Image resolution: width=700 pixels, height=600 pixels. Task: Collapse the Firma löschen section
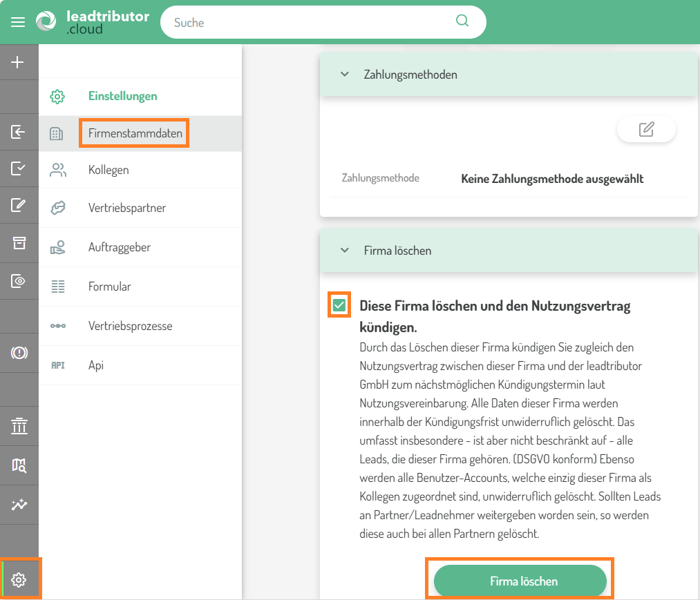tap(345, 251)
